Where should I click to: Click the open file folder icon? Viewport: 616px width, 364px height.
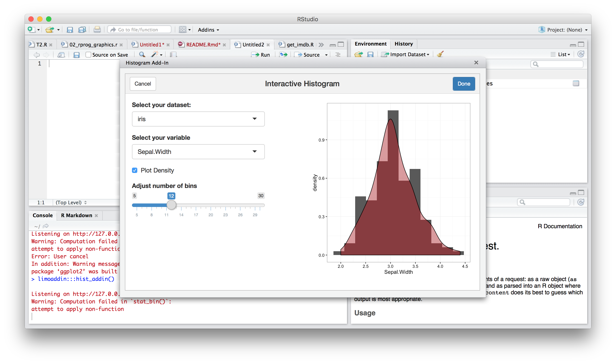click(x=50, y=30)
